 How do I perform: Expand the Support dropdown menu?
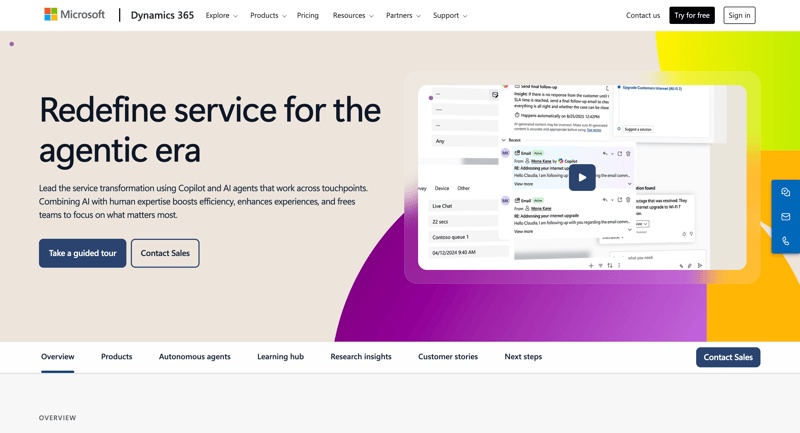pyautogui.click(x=450, y=15)
